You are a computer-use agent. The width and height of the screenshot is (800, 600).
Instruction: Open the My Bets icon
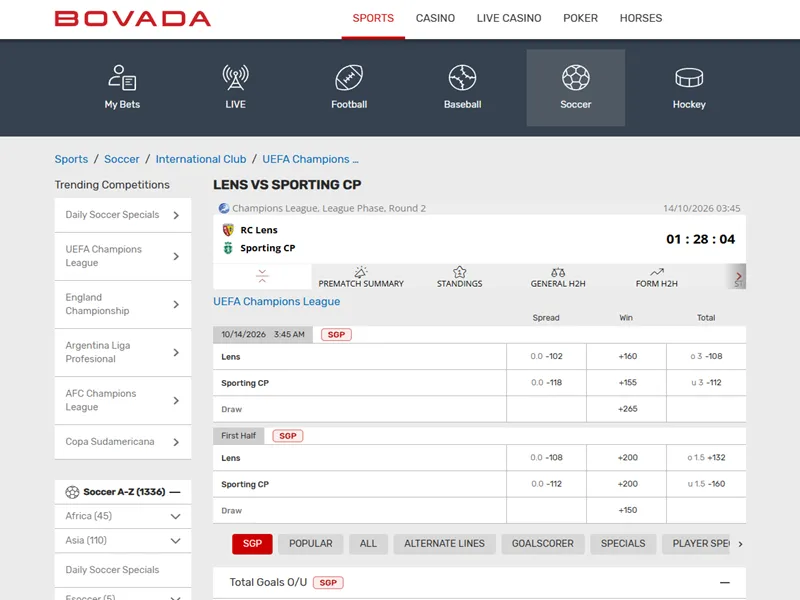[122, 77]
